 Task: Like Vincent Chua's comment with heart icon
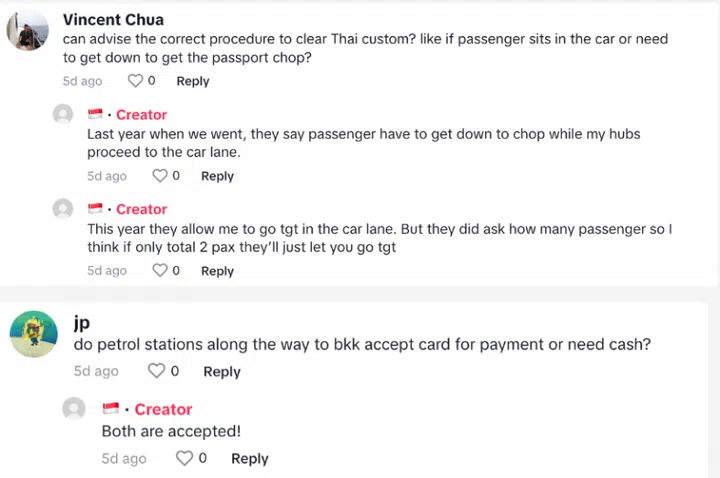point(135,81)
